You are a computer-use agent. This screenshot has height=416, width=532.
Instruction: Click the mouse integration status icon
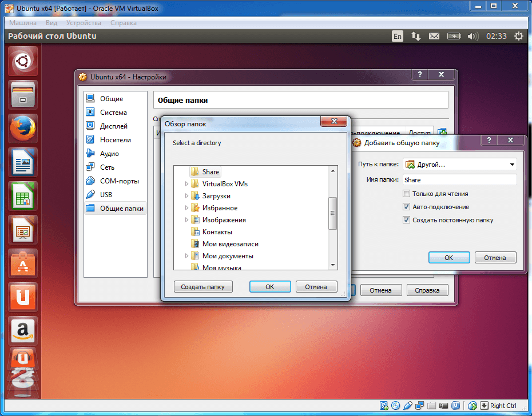click(x=473, y=406)
